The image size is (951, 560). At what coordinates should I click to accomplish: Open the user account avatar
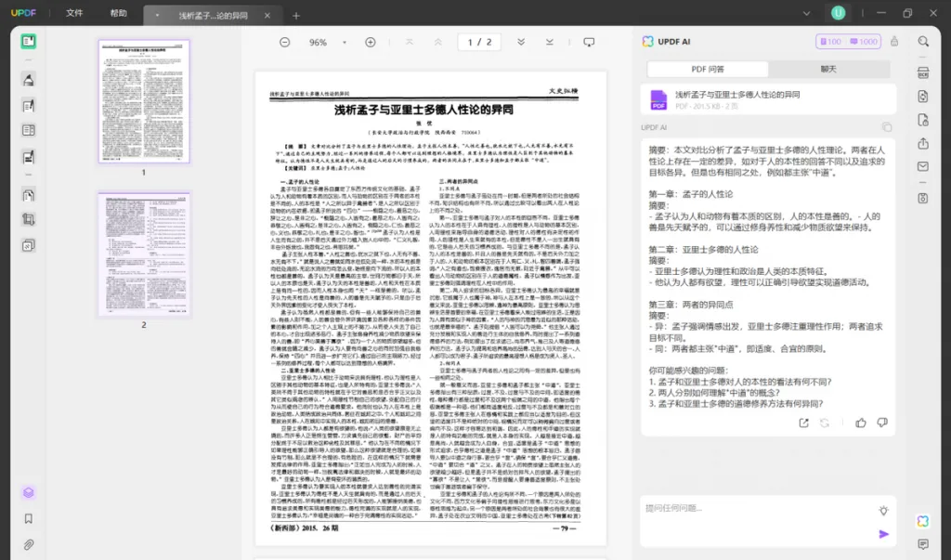coord(839,13)
